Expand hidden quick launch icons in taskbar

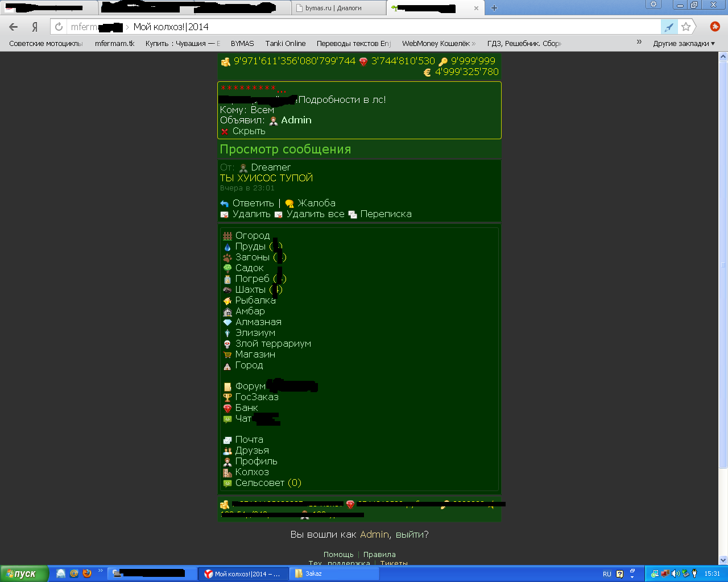(101, 571)
